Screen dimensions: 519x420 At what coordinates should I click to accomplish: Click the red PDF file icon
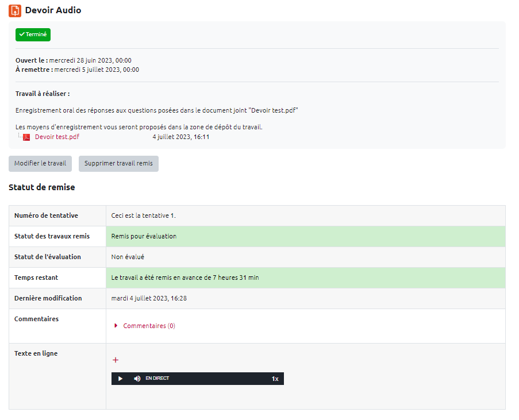26,137
